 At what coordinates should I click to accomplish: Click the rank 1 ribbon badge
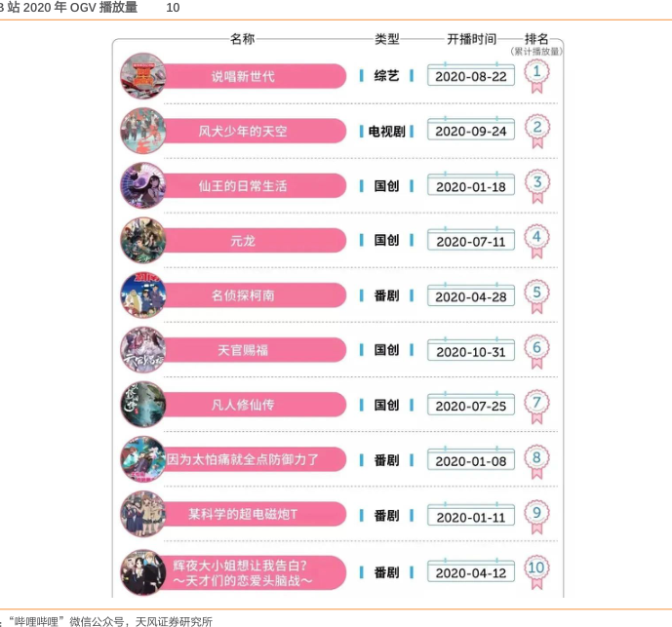coord(536,76)
